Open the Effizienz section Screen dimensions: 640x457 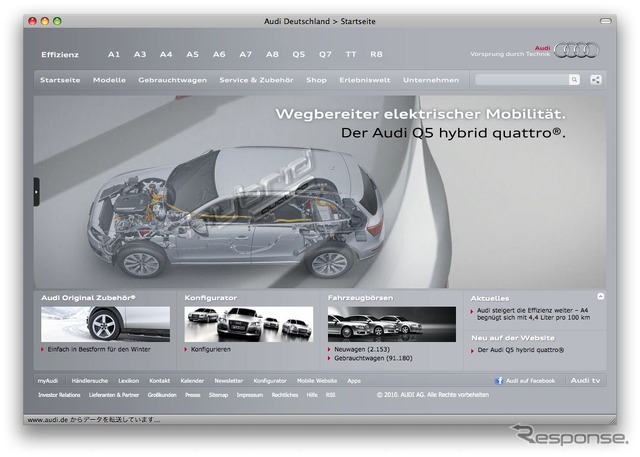tap(60, 54)
